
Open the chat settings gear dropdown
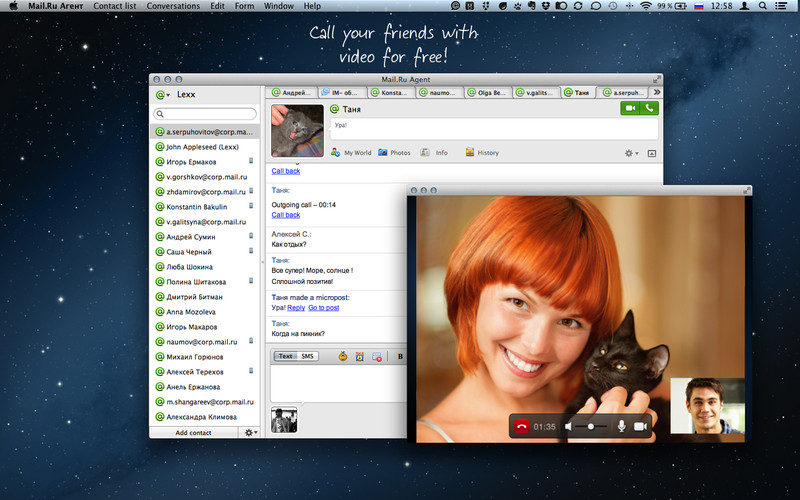click(x=632, y=153)
